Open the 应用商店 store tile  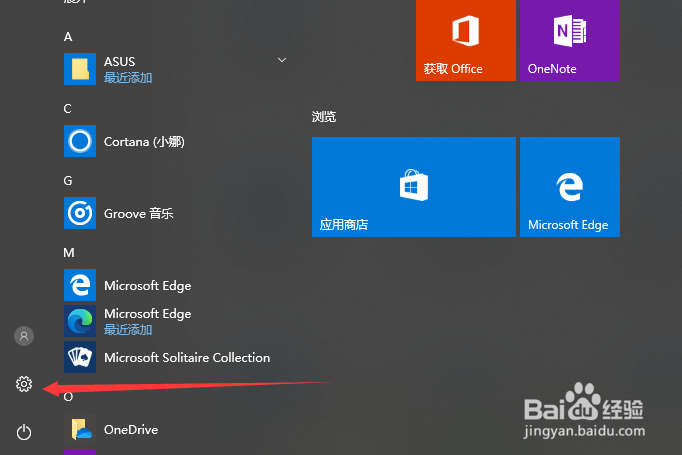414,187
